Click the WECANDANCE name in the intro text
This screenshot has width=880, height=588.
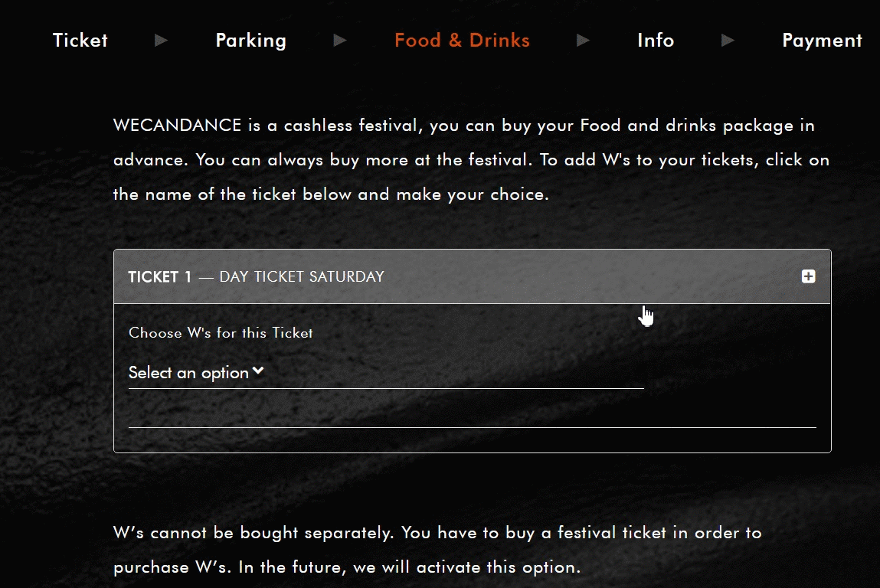[x=178, y=125]
